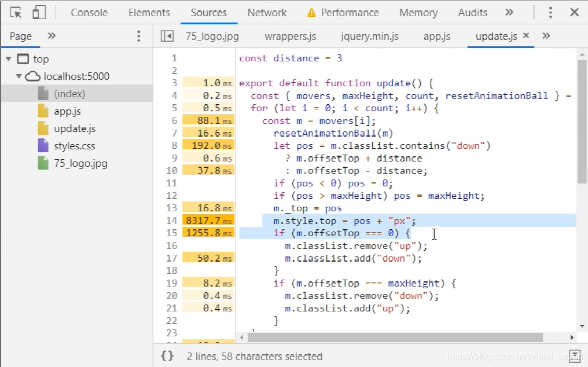
Task: Click horizontal scrollbar left arrow
Action: tap(241, 337)
